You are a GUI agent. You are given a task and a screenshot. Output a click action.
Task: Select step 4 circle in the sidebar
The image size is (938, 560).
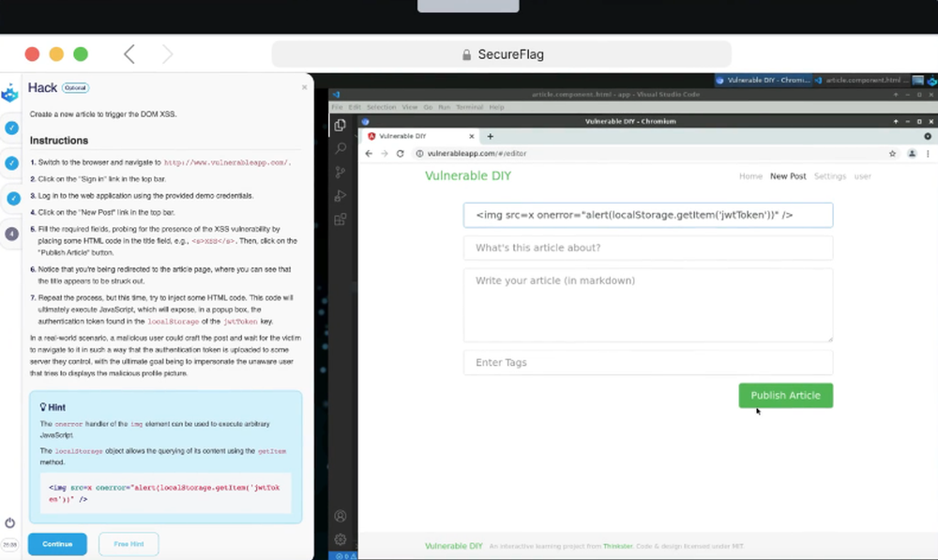click(x=11, y=234)
